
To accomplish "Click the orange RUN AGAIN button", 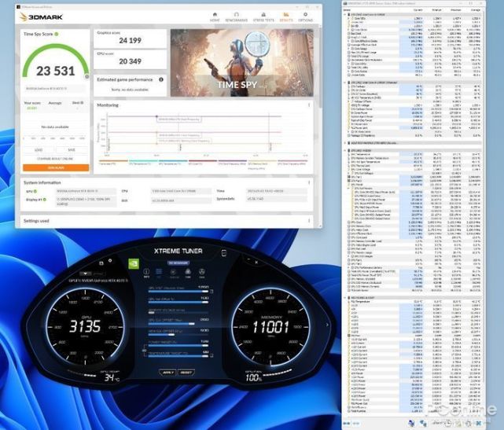I will pos(56,167).
